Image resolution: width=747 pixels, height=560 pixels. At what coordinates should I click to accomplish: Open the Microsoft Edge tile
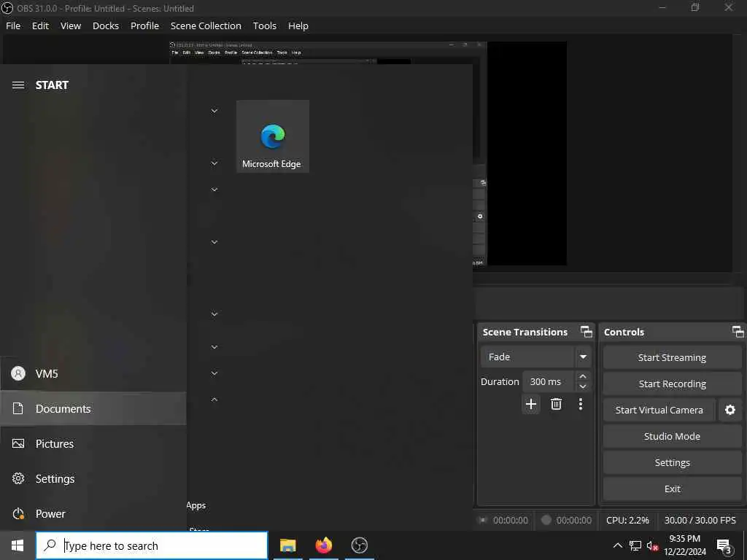(x=273, y=136)
